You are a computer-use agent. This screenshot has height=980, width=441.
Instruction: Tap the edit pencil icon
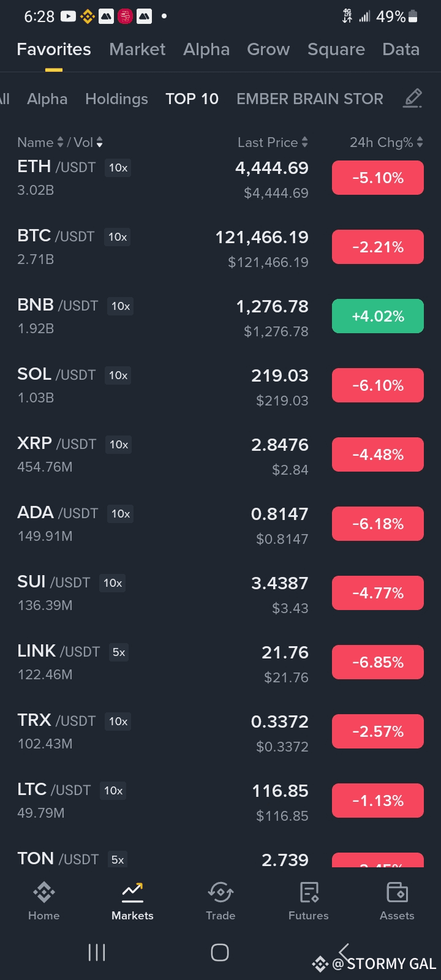click(x=413, y=99)
